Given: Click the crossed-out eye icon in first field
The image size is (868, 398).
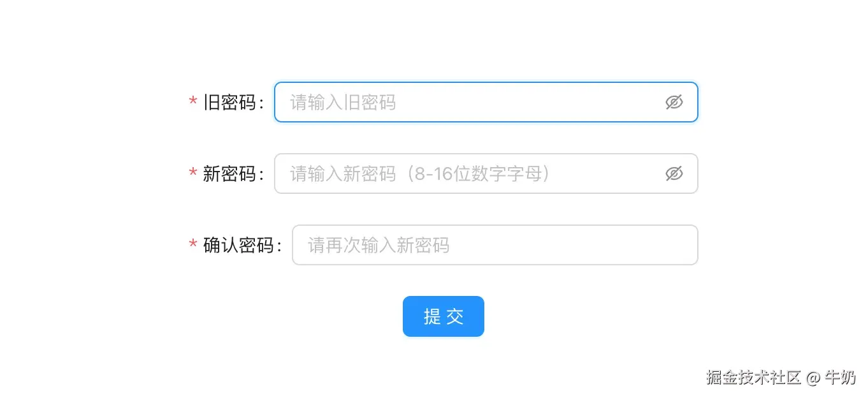Looking at the screenshot, I should (x=674, y=102).
